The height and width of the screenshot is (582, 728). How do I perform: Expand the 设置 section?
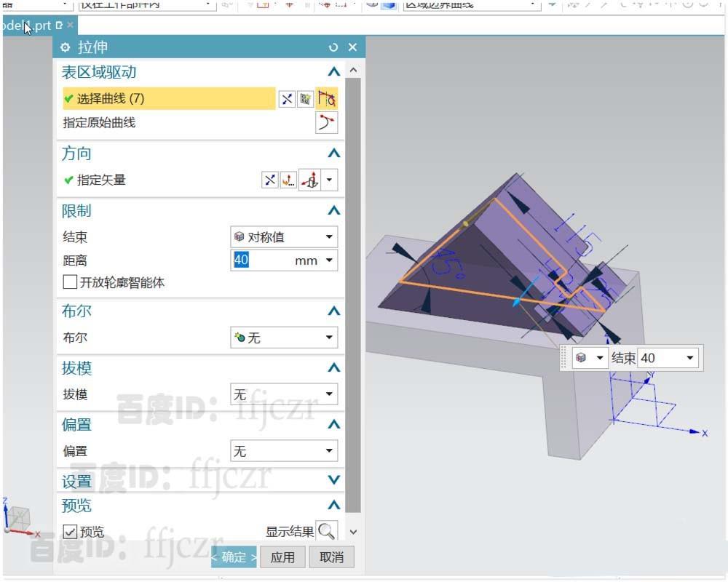333,479
